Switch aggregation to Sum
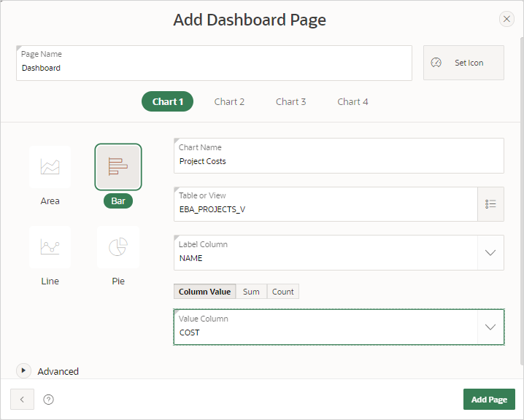 click(x=251, y=292)
